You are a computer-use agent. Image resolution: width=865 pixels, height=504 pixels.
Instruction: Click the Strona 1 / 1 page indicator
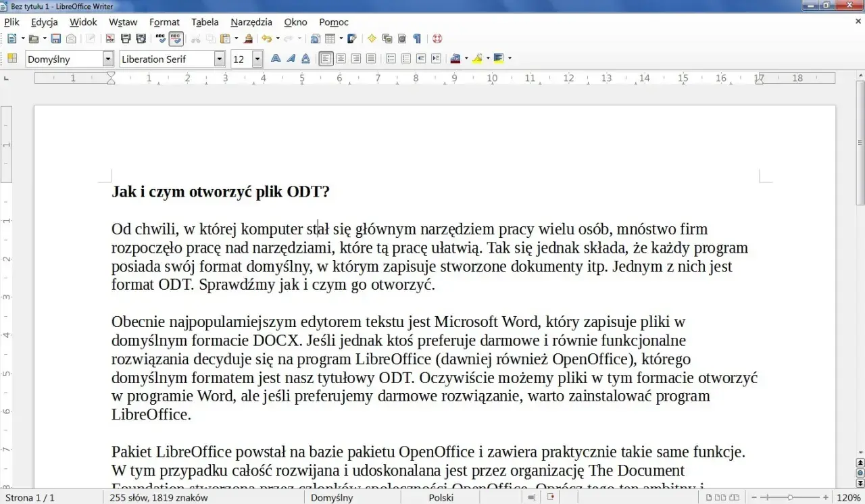point(30,498)
